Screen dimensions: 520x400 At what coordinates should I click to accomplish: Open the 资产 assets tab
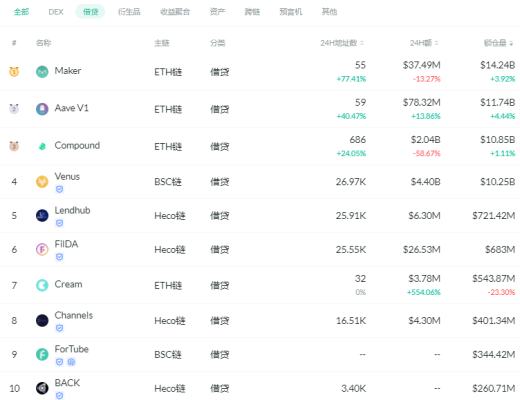[218, 12]
